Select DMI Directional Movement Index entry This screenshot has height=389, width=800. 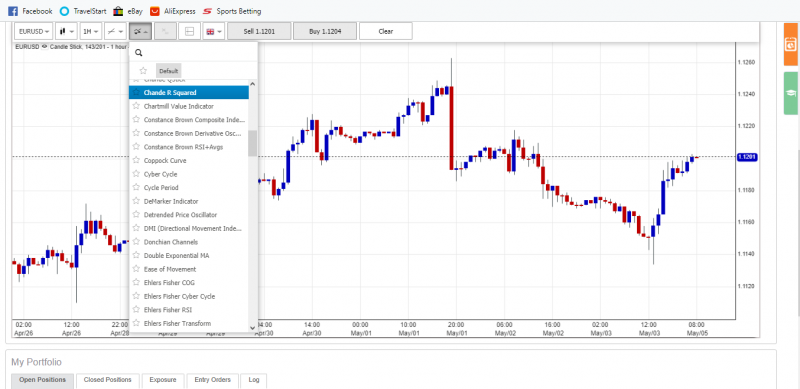pyautogui.click(x=189, y=228)
